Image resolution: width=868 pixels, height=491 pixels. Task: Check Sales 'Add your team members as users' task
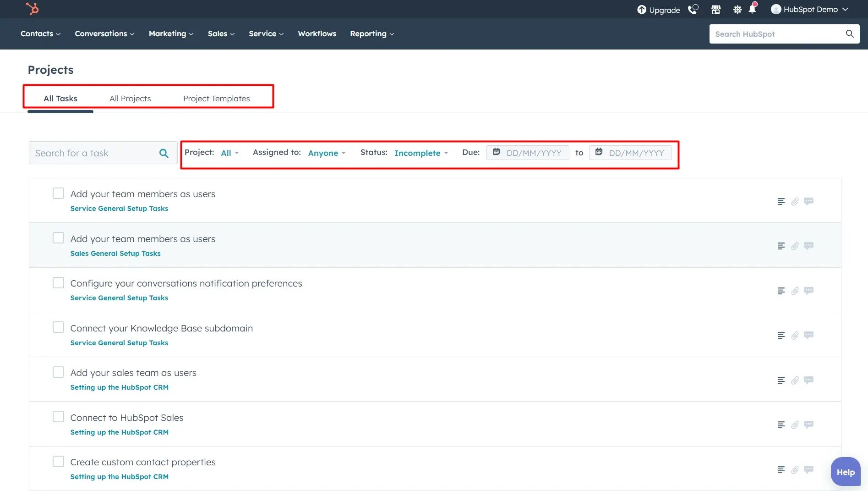(x=58, y=237)
